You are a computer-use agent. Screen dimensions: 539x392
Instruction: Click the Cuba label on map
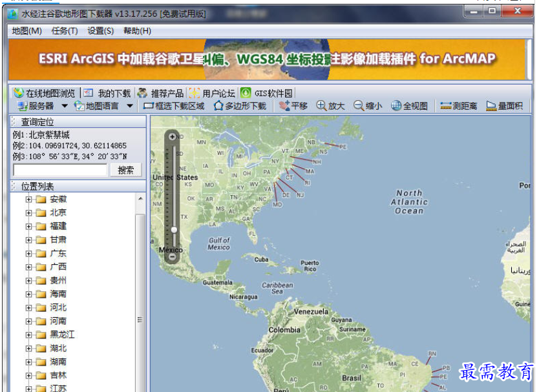[262, 260]
